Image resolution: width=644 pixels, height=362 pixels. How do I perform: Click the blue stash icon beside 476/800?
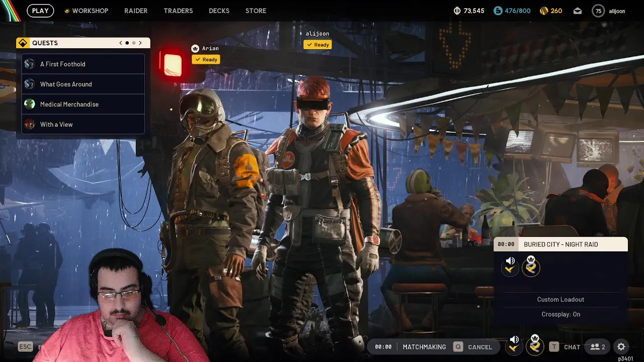(x=498, y=11)
